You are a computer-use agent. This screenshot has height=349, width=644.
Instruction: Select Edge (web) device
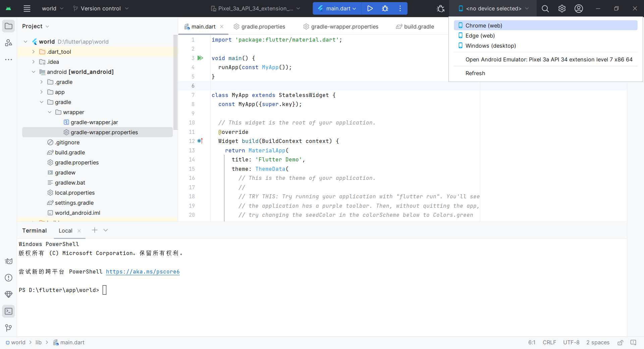pyautogui.click(x=546, y=36)
